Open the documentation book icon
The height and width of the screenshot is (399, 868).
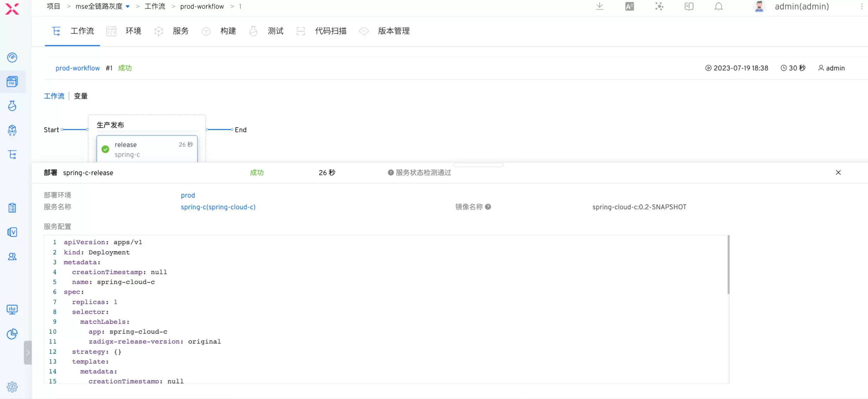(689, 6)
